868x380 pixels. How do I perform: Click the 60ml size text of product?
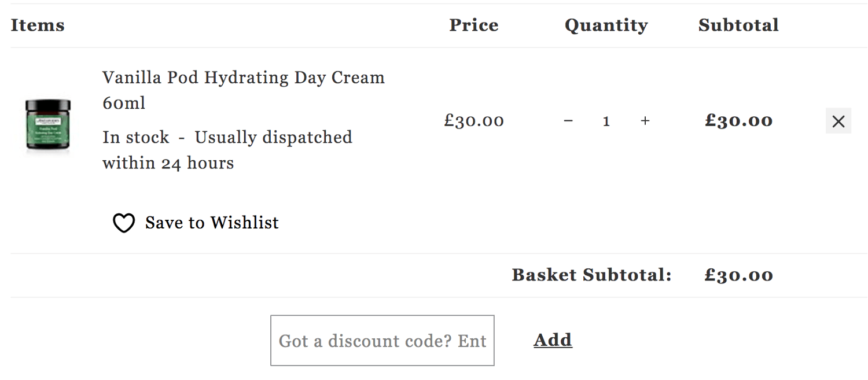124,103
